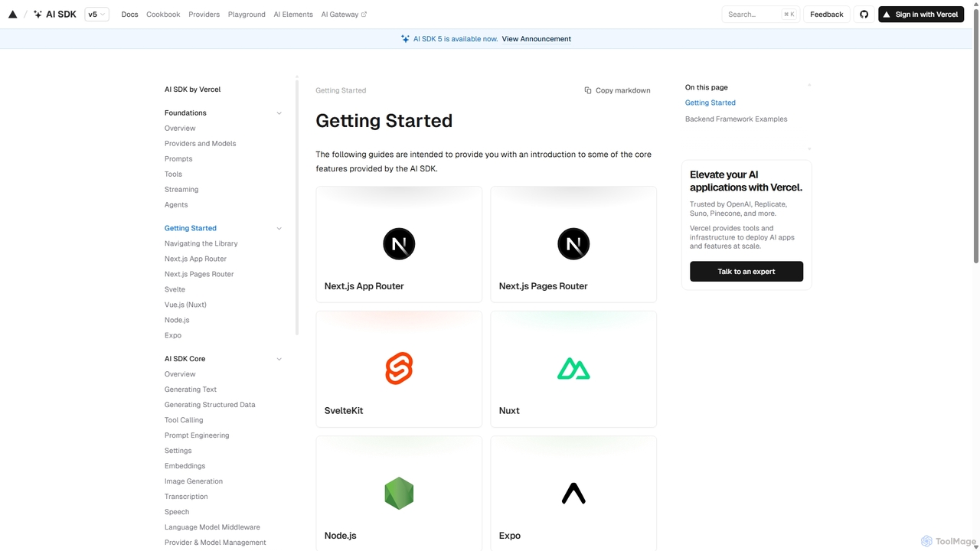Click Backend Framework Examples in page outline
This screenshot has width=980, height=551.
736,119
